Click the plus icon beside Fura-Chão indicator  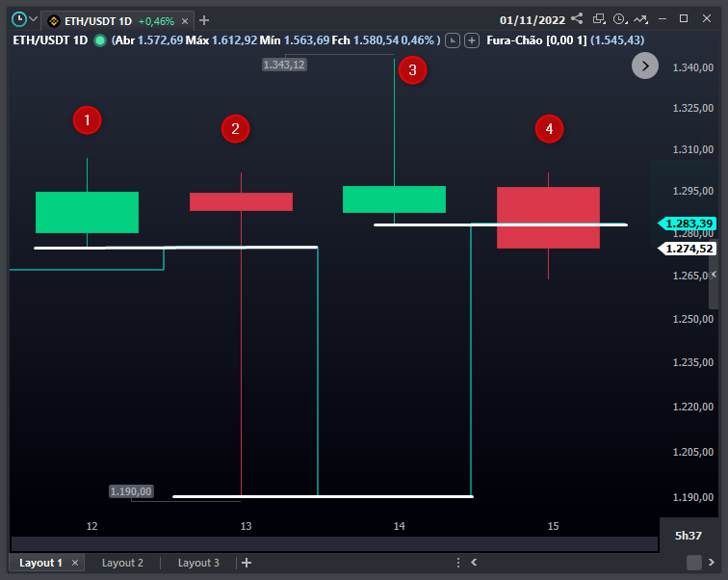tap(471, 40)
